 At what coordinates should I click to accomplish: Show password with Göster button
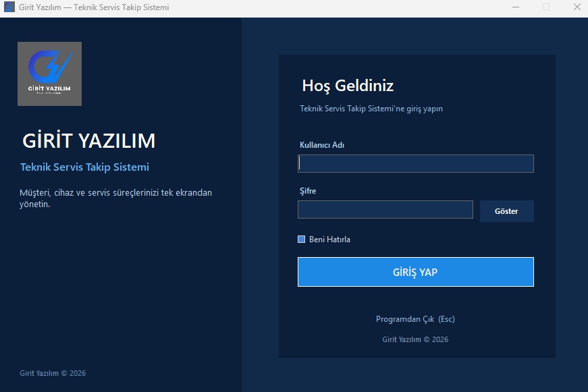point(506,211)
